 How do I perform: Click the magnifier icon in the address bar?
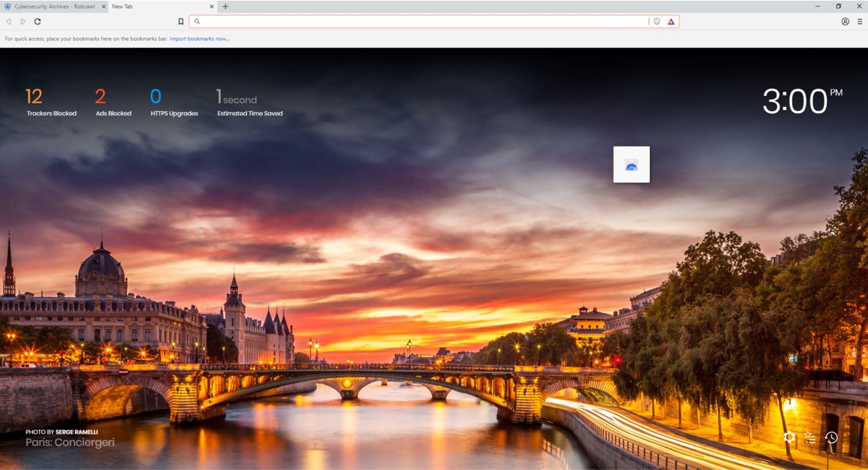(x=197, y=21)
